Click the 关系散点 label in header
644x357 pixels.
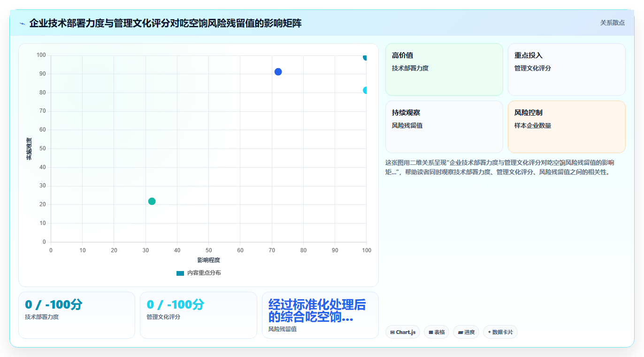click(612, 23)
